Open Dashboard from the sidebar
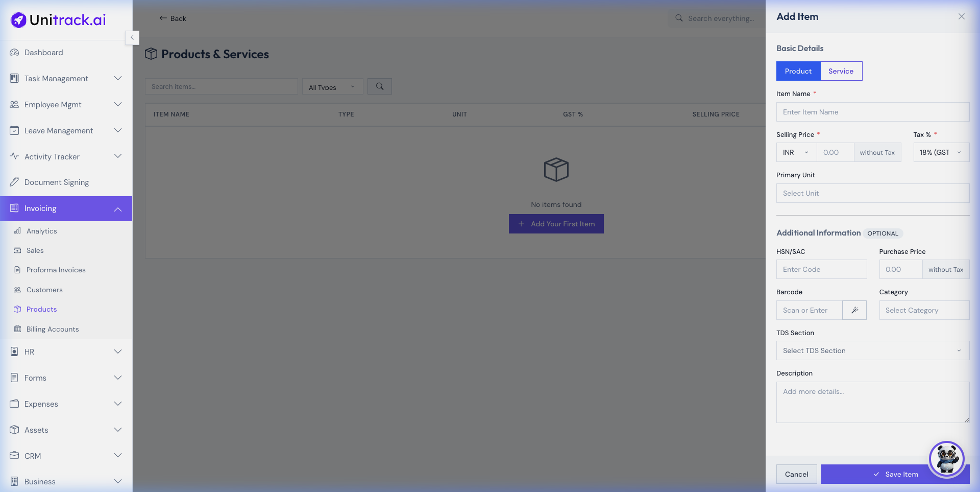This screenshot has height=492, width=980. click(x=43, y=53)
